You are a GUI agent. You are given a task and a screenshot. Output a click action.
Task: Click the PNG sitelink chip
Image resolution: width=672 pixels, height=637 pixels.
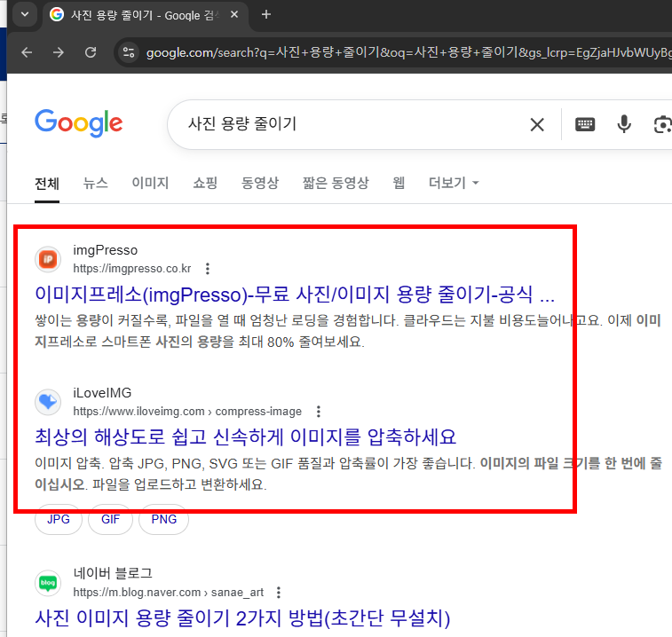pyautogui.click(x=163, y=519)
